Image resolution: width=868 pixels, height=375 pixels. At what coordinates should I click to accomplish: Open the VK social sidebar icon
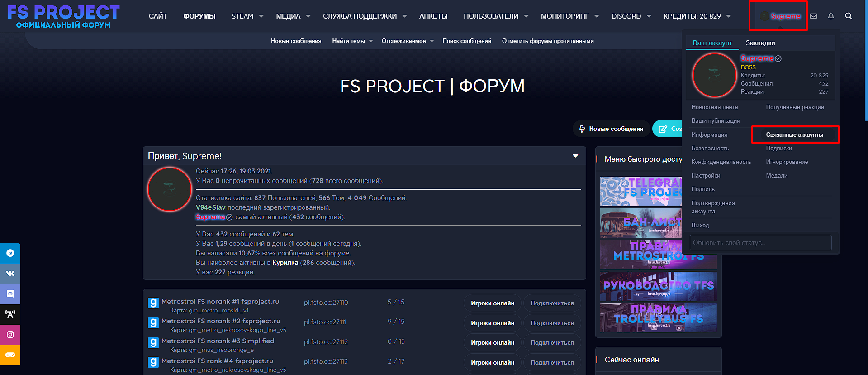click(10, 274)
